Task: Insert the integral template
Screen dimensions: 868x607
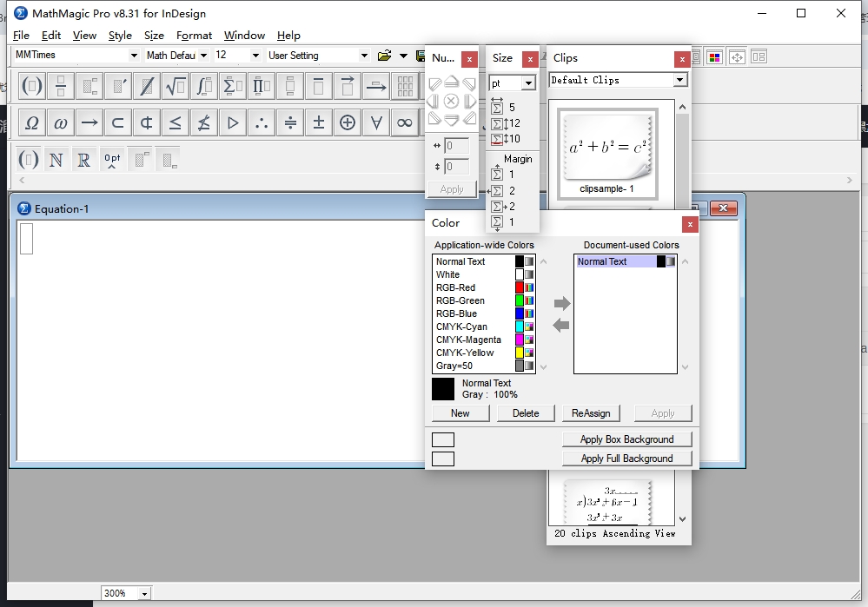Action: 202,87
